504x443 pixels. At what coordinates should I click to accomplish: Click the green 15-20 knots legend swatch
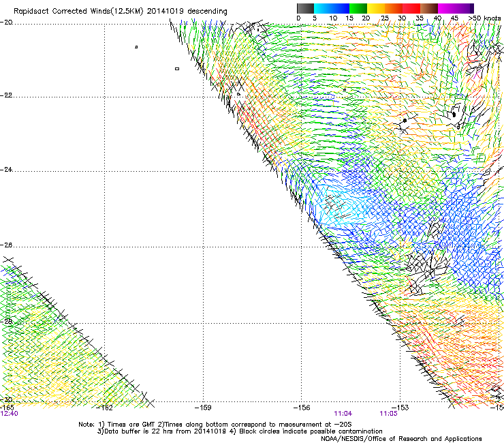(x=358, y=8)
